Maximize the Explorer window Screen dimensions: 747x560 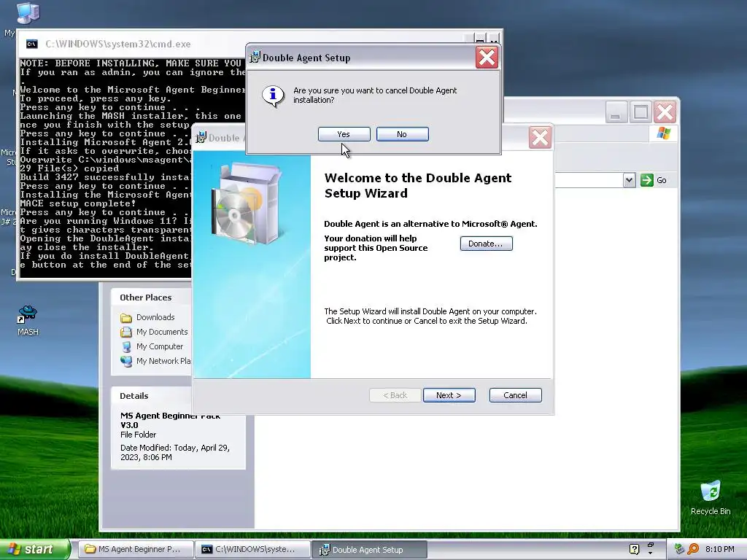pyautogui.click(x=640, y=113)
